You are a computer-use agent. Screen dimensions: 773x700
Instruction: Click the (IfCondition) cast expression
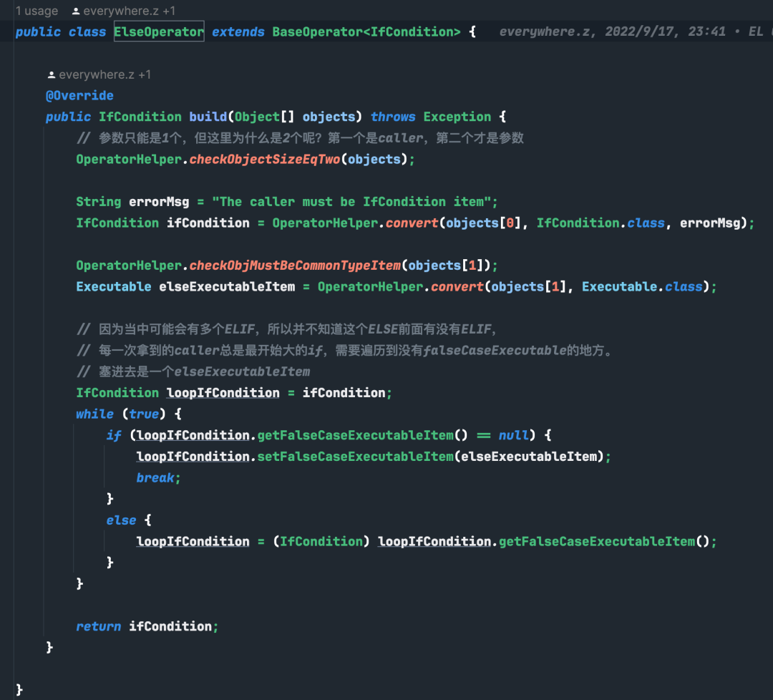[x=321, y=541]
